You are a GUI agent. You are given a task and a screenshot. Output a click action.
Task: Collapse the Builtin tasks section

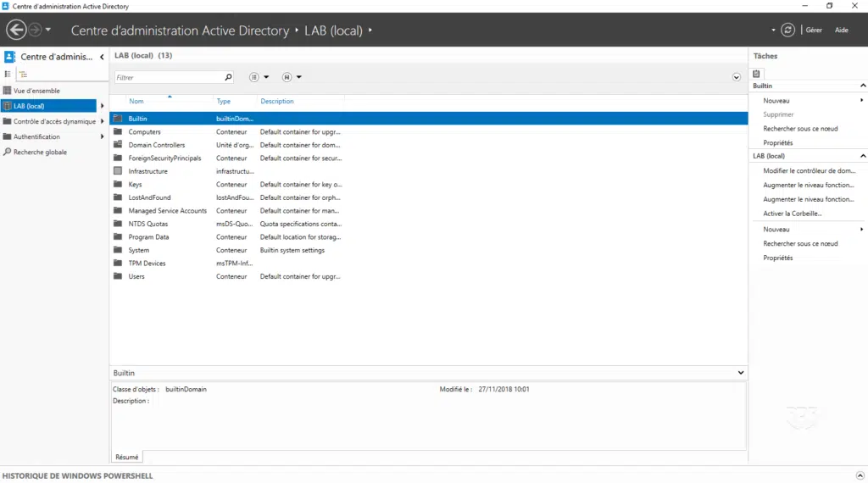pyautogui.click(x=862, y=86)
